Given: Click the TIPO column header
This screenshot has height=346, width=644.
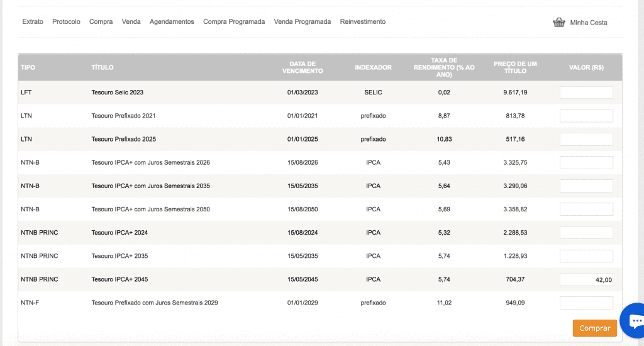Looking at the screenshot, I should pyautogui.click(x=28, y=67).
